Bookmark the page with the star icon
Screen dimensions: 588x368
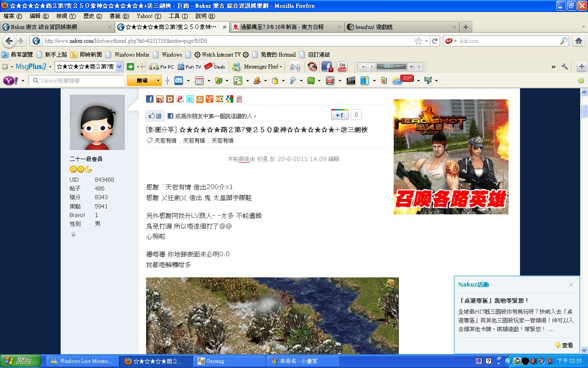pyautogui.click(x=418, y=41)
